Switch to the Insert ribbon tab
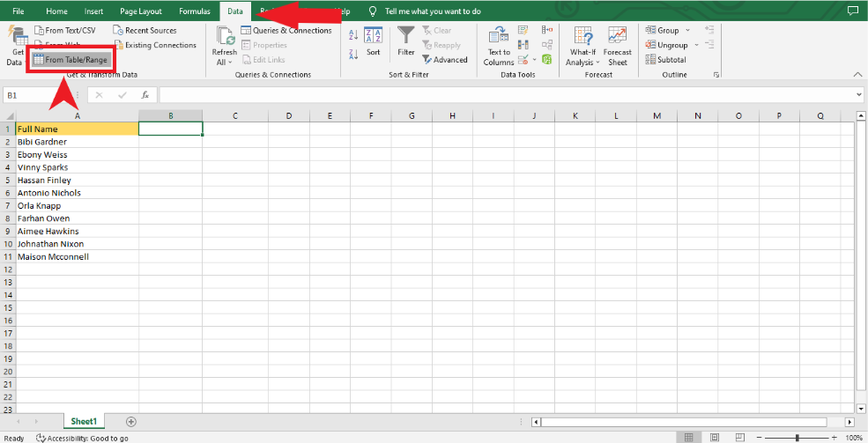 coord(93,11)
